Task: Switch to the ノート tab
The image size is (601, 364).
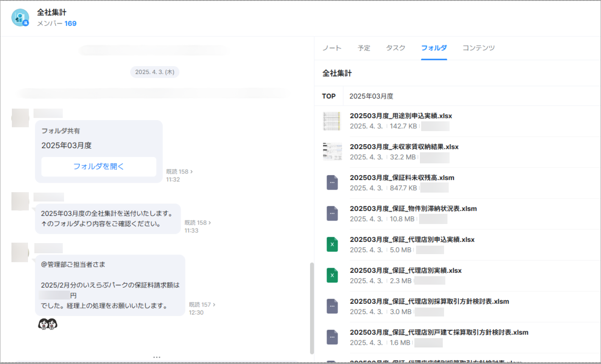Action: tap(332, 48)
